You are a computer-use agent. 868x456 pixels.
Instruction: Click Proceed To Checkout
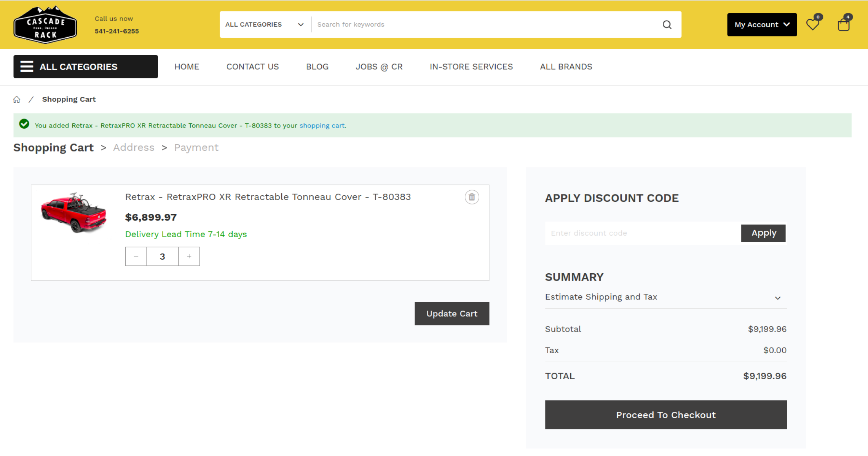(x=665, y=415)
